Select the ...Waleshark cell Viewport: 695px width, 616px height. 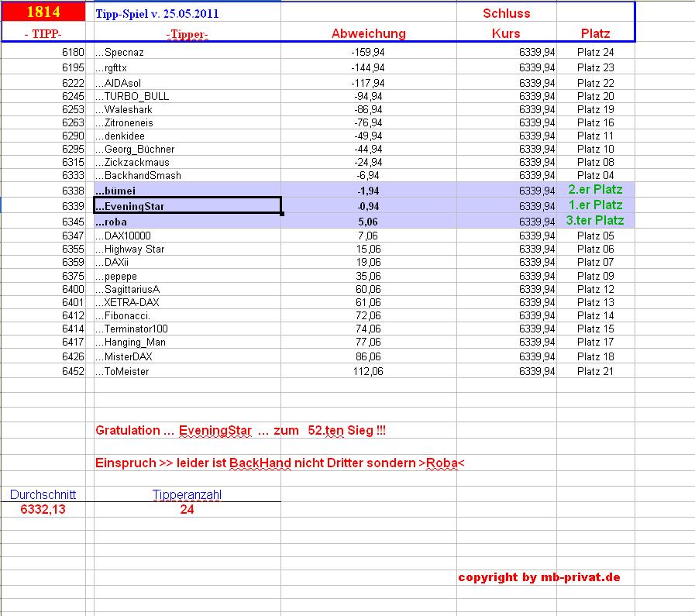tap(187, 109)
